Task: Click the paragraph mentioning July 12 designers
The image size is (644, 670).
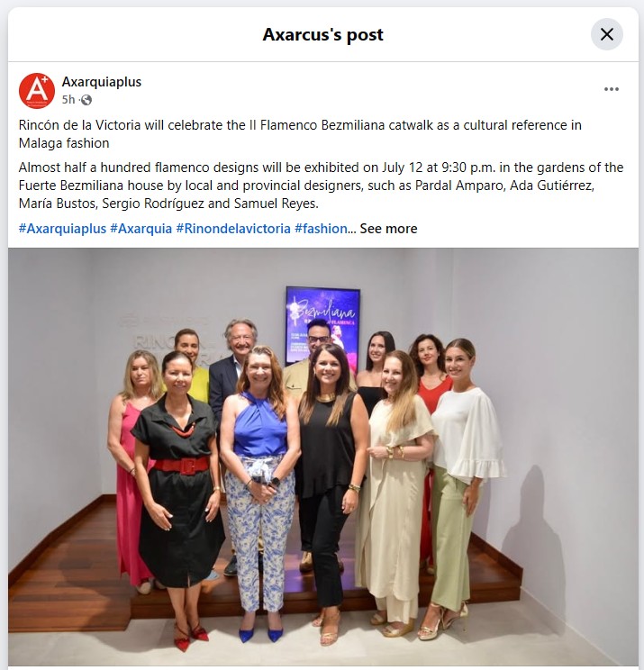Action: pos(321,185)
